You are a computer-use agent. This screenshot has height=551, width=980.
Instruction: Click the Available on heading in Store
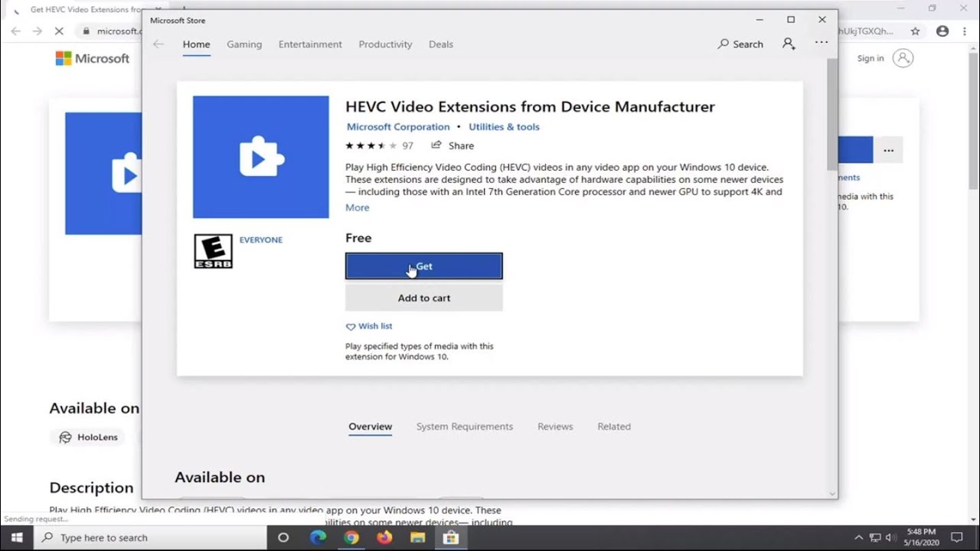(220, 478)
